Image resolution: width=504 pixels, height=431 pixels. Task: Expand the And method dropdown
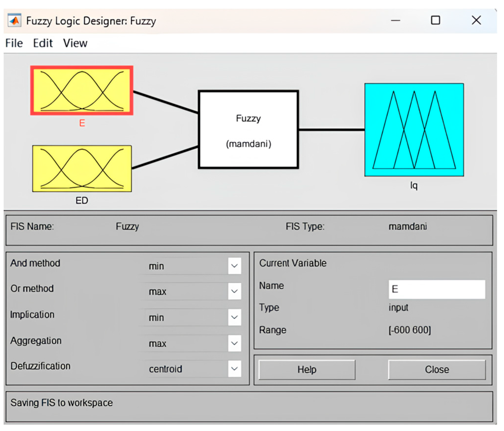[234, 266]
